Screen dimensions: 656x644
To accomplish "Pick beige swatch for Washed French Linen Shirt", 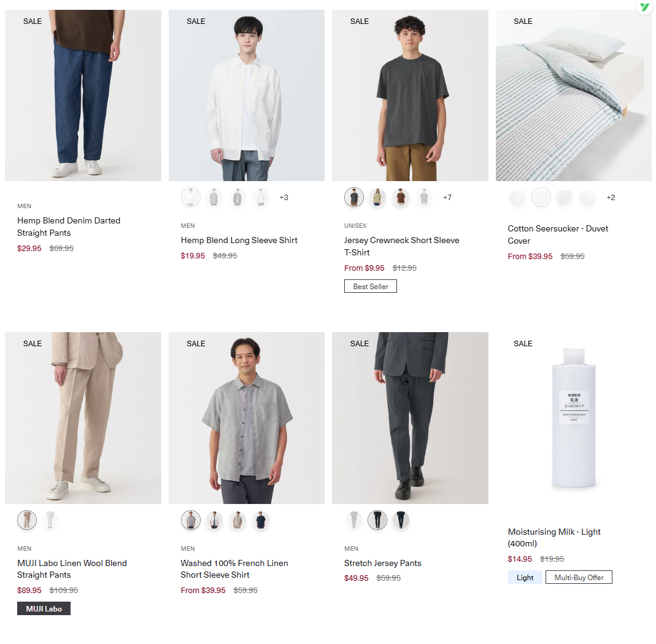I will [x=237, y=521].
